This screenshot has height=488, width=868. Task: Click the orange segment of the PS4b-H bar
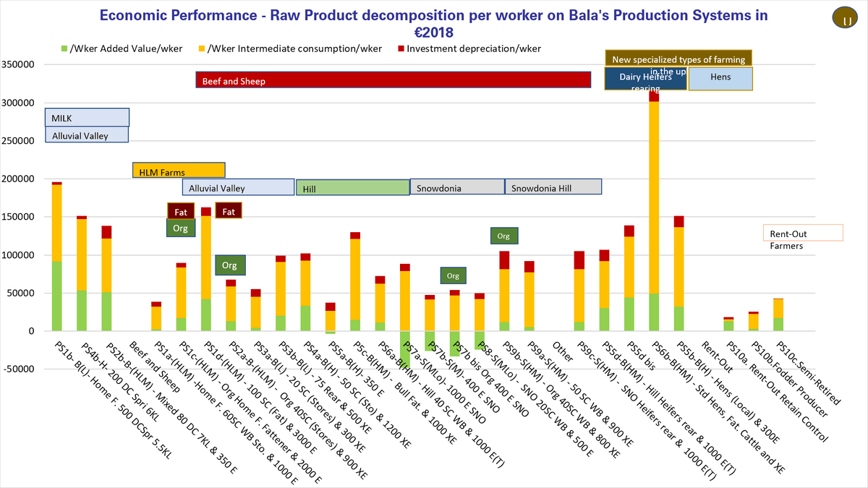tap(82, 254)
